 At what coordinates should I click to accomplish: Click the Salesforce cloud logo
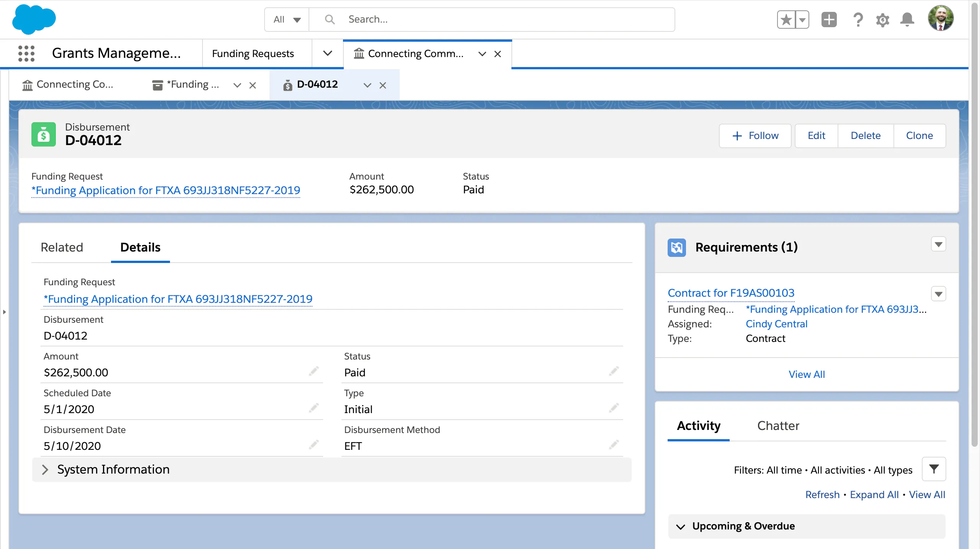[x=34, y=19]
